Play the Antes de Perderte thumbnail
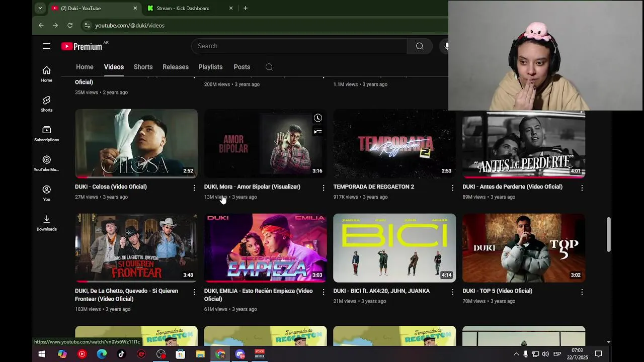The width and height of the screenshot is (644, 362). pos(524,145)
